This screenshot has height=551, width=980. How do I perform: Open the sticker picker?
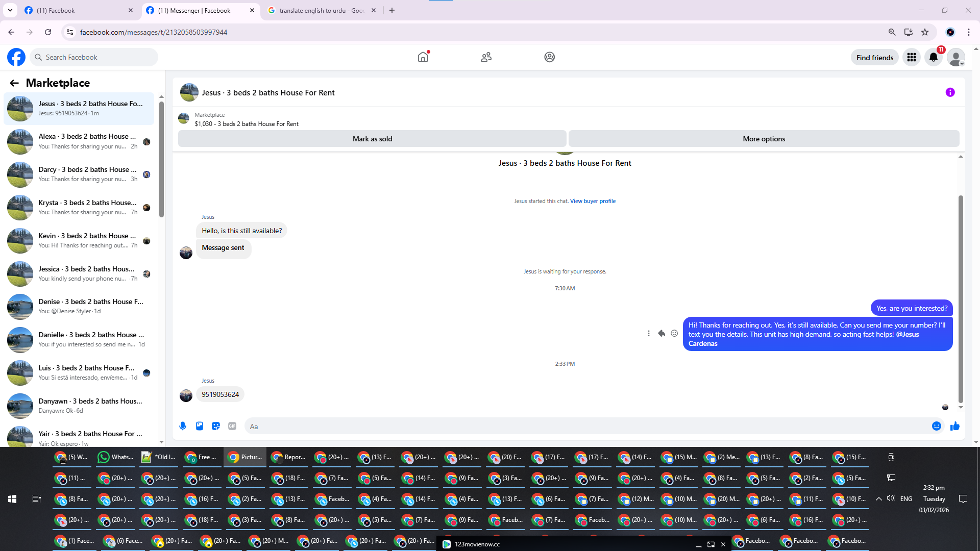pos(216,426)
